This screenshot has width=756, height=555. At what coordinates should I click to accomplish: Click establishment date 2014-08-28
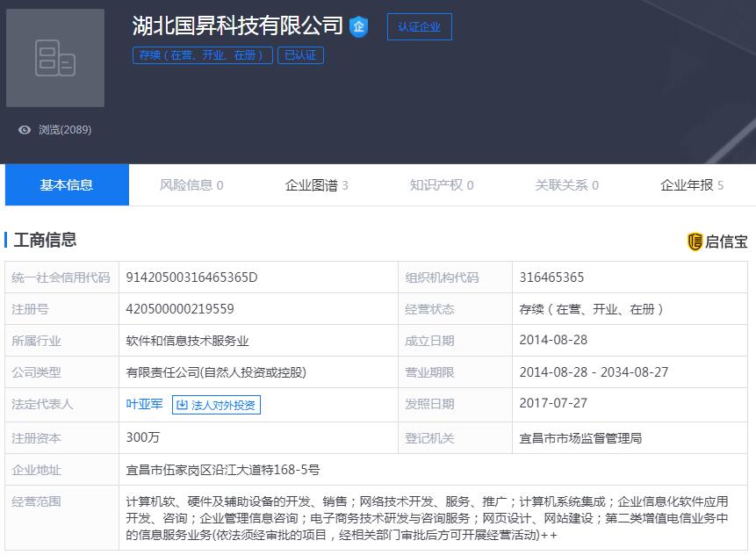pos(553,340)
